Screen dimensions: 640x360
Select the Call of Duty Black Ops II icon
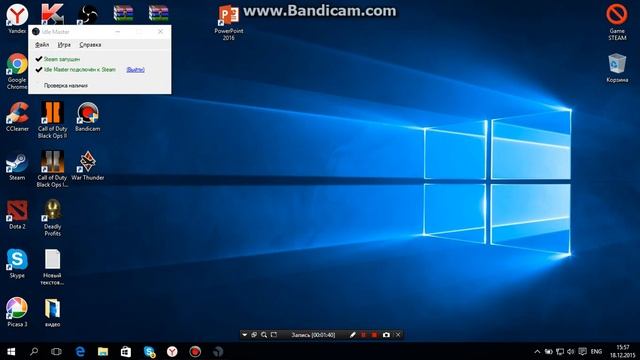(x=52, y=120)
